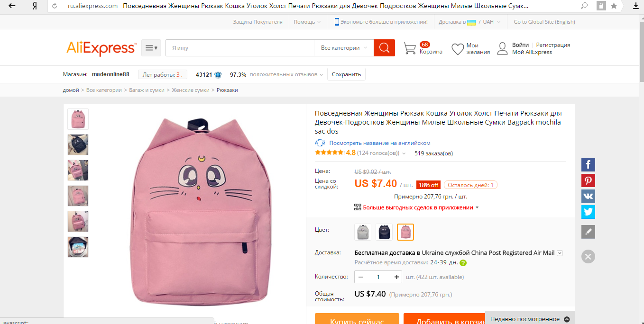Share the product on VK

click(588, 196)
